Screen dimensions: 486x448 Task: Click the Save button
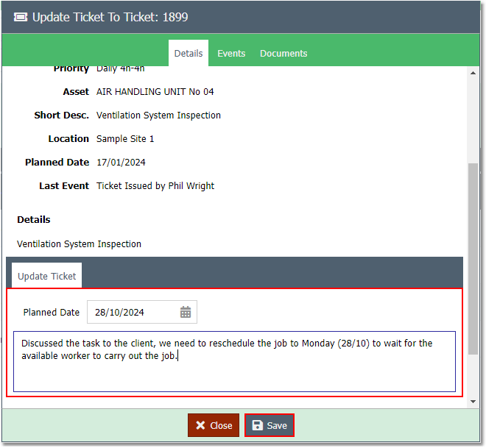[x=270, y=425]
